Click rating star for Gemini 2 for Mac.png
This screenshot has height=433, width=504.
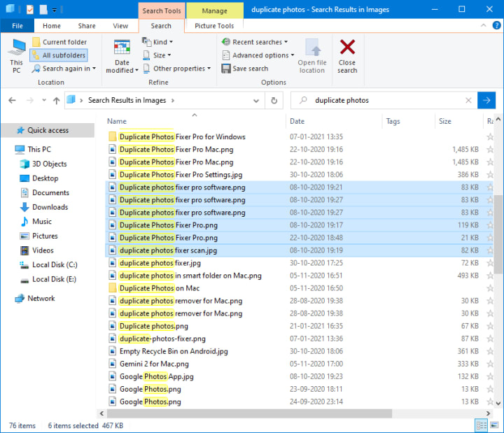(489, 364)
